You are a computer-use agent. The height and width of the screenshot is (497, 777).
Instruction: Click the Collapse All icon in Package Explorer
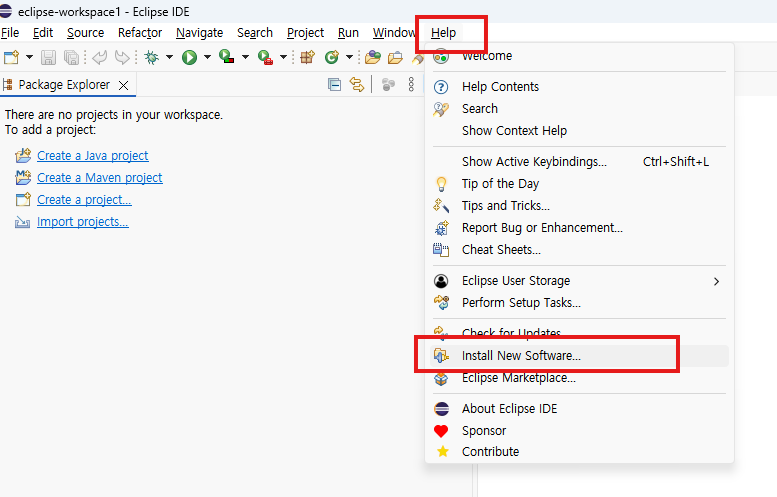point(334,85)
